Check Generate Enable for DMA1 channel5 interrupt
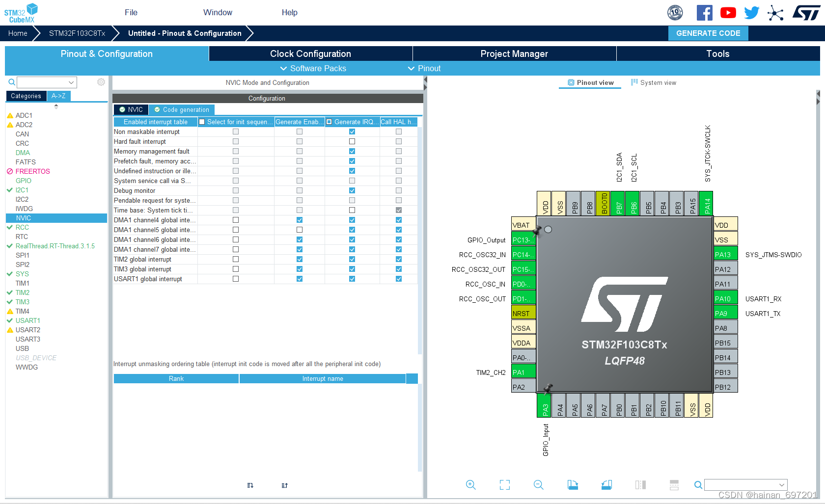This screenshot has height=504, width=825. (x=300, y=230)
